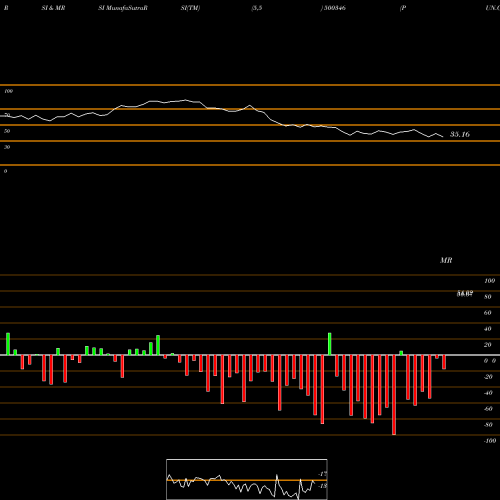Click the RSI value label 35.16
This screenshot has height=500, width=500.
[460, 134]
